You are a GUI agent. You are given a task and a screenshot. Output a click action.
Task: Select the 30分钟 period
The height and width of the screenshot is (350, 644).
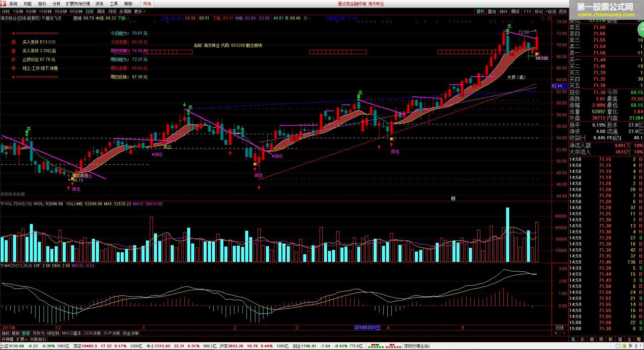point(61,11)
